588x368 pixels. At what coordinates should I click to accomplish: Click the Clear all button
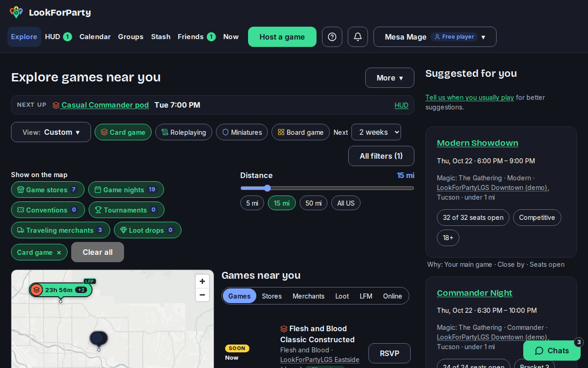click(97, 252)
